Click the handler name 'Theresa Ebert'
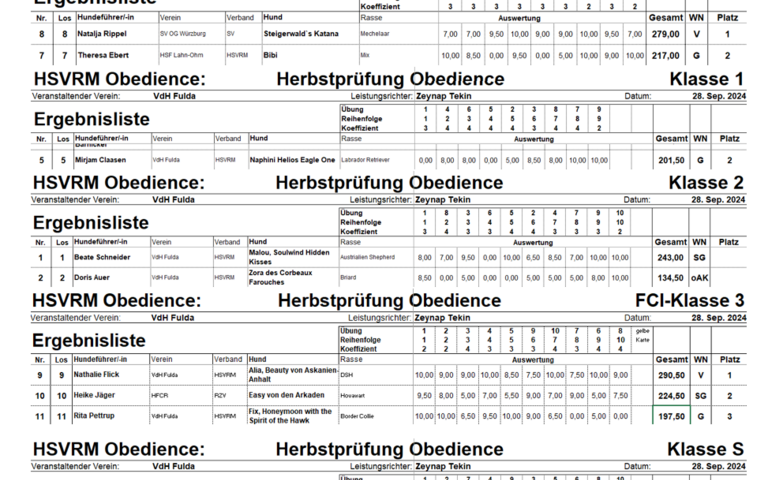Screen dimensions: 768x480 point(103,55)
